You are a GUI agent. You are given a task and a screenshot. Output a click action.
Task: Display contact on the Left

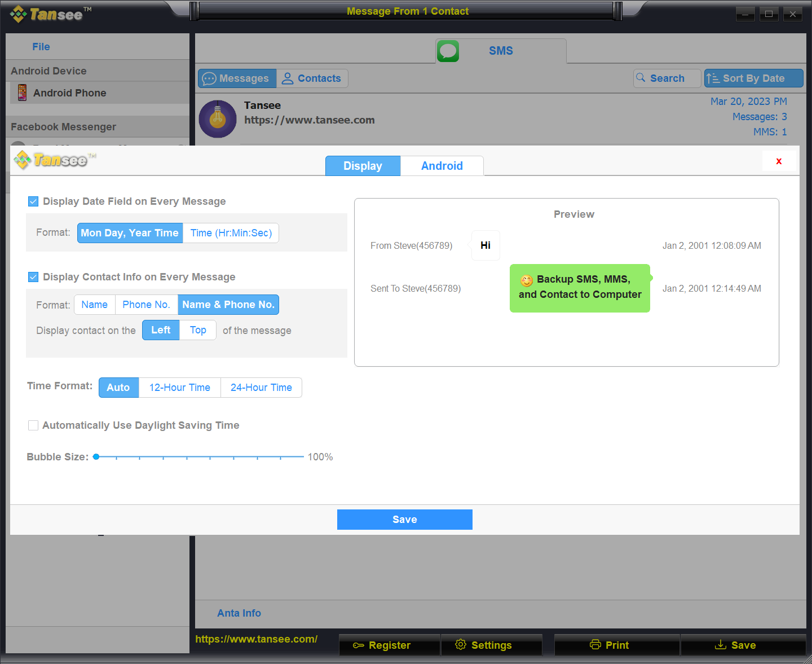[161, 330]
